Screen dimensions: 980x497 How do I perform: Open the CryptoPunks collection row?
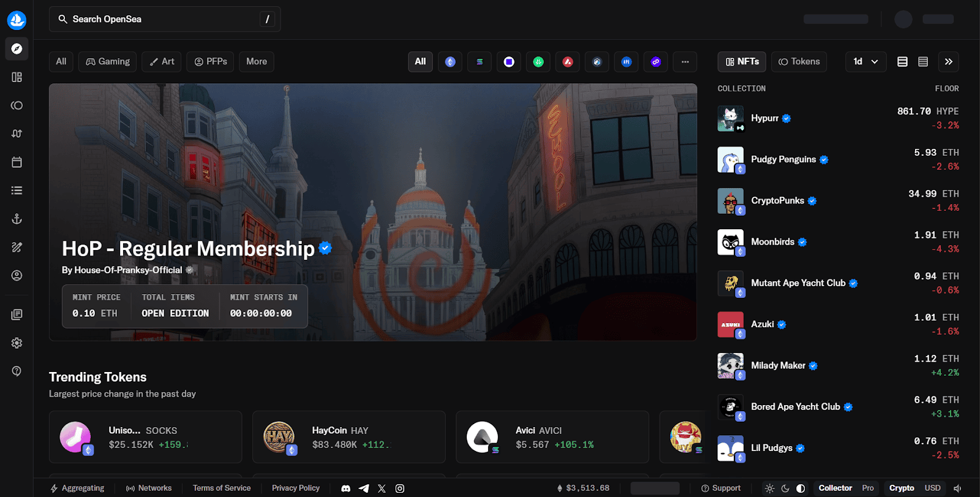click(839, 200)
